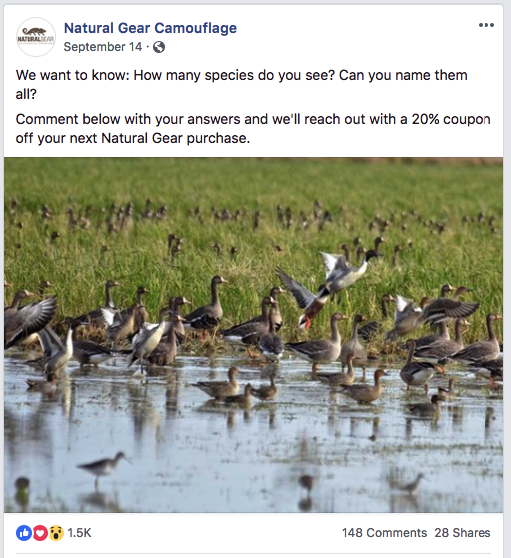Open the Natural Gear Camouflage page link
This screenshot has width=511, height=558.
[150, 28]
